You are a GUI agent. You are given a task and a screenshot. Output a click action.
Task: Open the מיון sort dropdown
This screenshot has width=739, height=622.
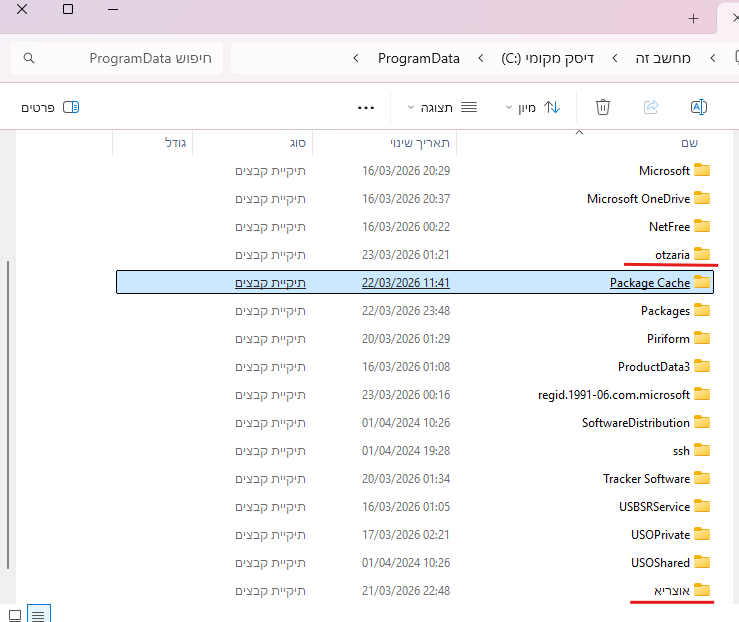coord(533,108)
